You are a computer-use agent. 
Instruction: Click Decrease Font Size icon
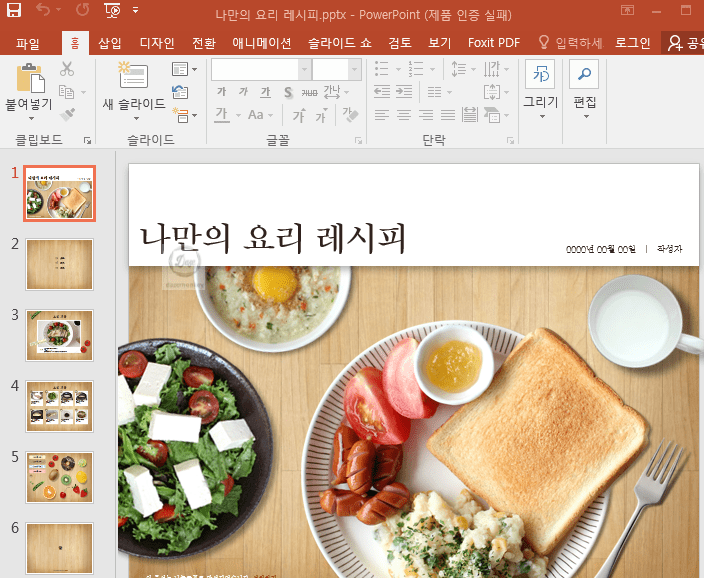[321, 115]
